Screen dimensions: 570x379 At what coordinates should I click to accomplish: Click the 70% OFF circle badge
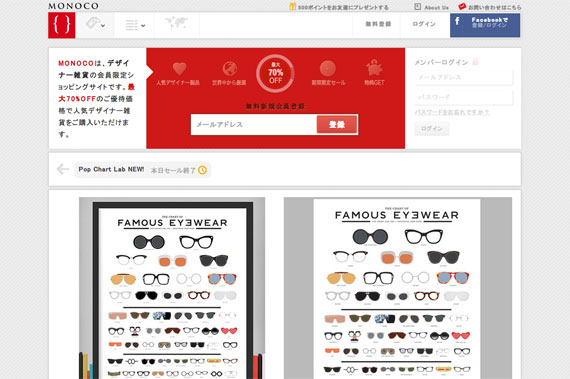(x=275, y=73)
